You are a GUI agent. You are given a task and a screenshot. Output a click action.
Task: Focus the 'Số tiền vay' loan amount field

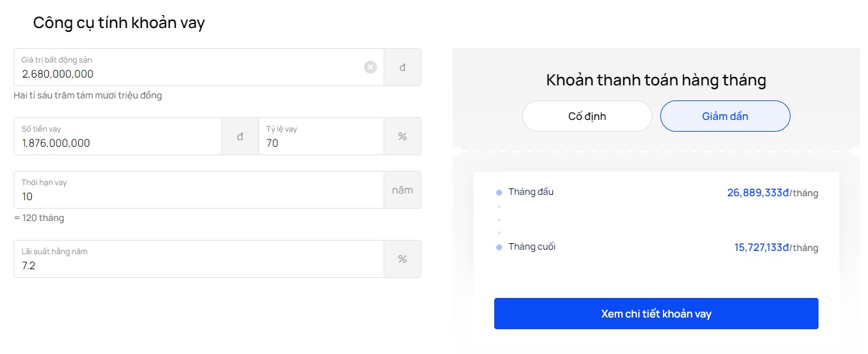(x=118, y=136)
